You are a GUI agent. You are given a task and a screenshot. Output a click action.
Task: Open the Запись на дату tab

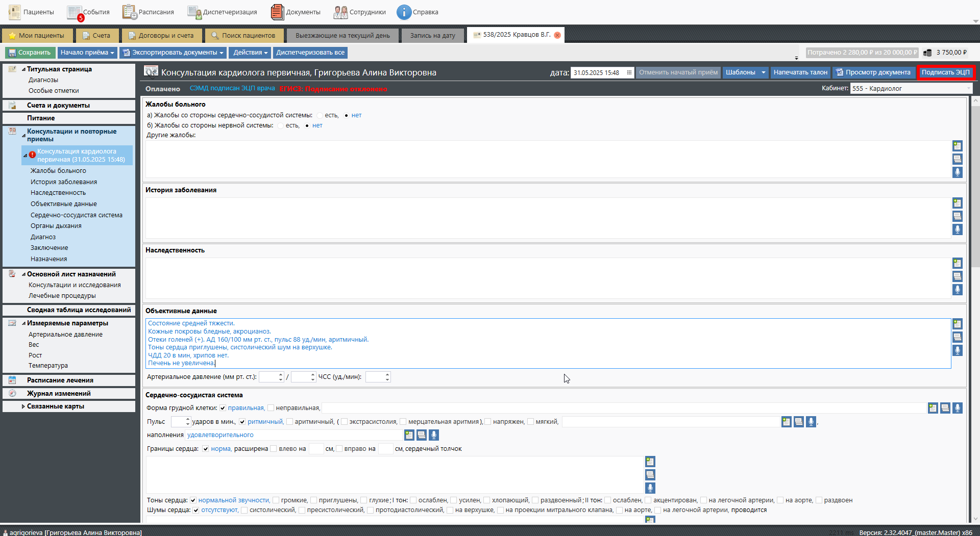432,36
